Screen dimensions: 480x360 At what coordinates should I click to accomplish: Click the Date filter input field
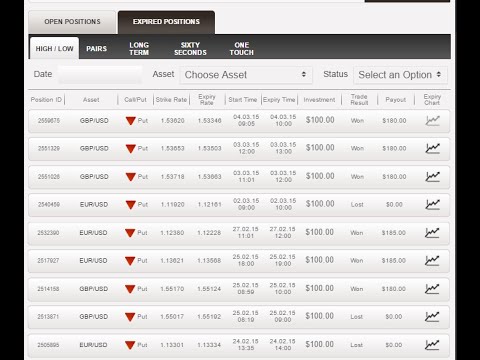coord(100,74)
